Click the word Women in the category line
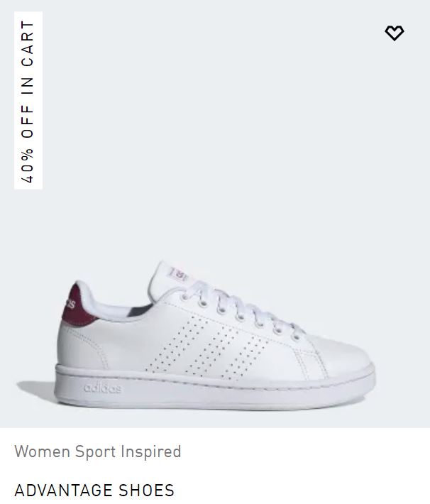 coord(43,451)
